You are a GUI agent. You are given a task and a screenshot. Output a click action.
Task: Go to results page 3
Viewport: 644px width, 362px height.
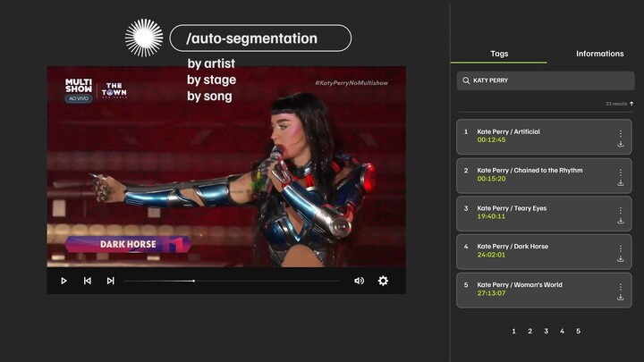coord(546,332)
